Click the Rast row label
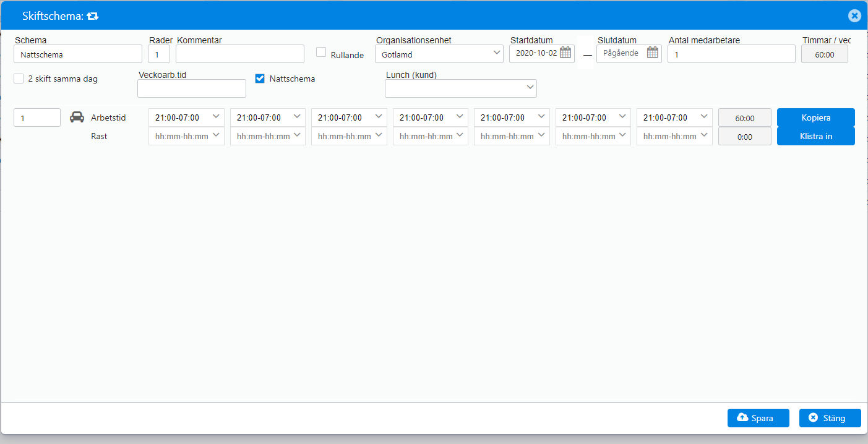This screenshot has height=444, width=868. point(99,136)
